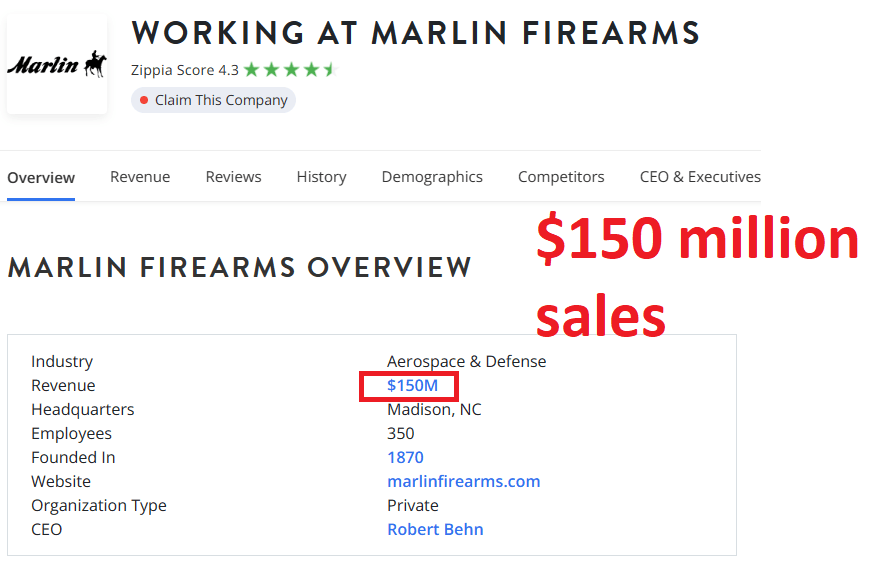Screen dimensions: 872x569
Task: Open the Reviews tab
Action: (x=233, y=177)
